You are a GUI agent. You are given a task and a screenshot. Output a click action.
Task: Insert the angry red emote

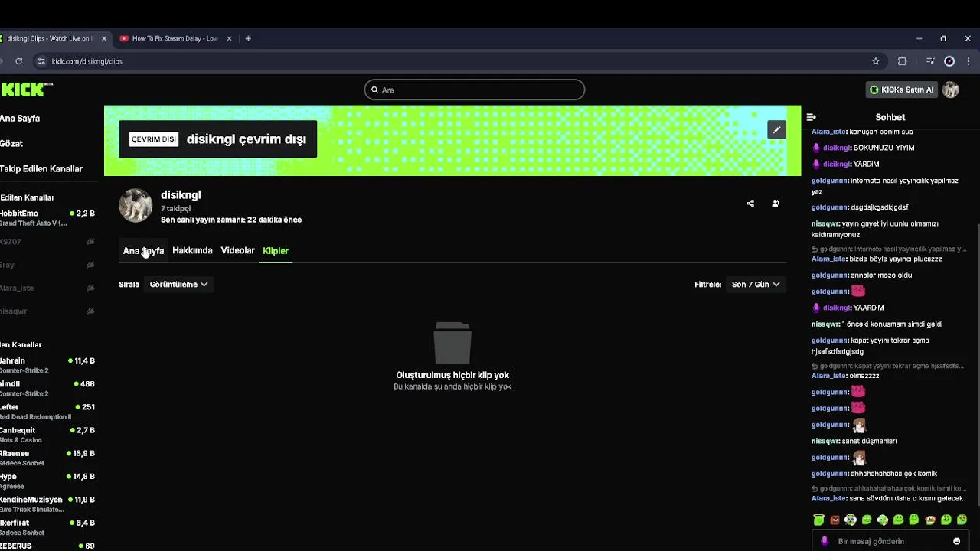coord(835,520)
